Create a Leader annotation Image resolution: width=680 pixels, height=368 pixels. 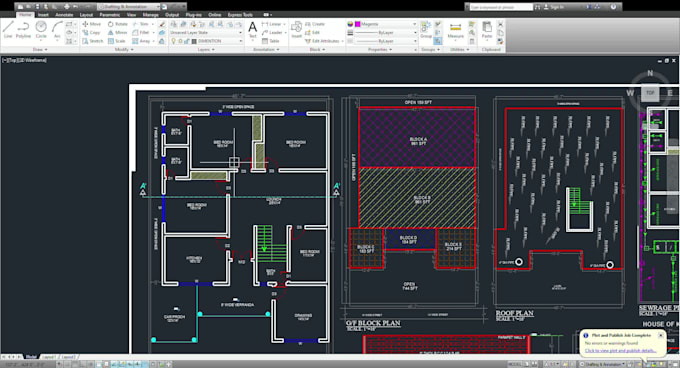[x=272, y=33]
